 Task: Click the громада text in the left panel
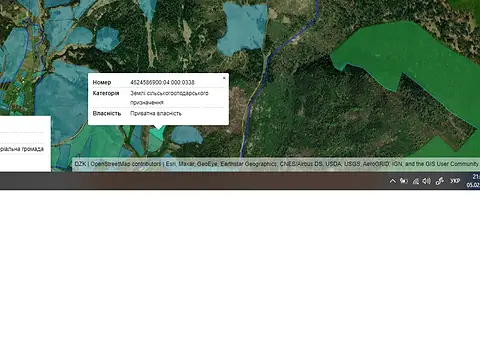[x=33, y=149]
